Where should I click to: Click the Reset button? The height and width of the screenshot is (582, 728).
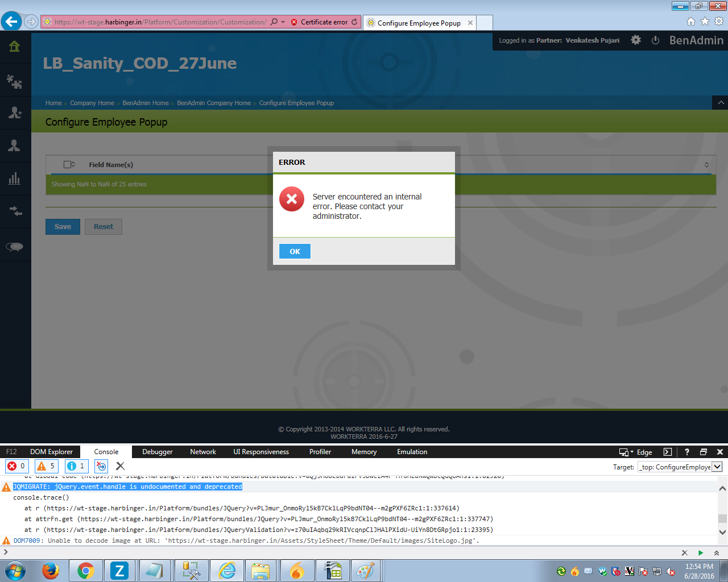point(104,226)
